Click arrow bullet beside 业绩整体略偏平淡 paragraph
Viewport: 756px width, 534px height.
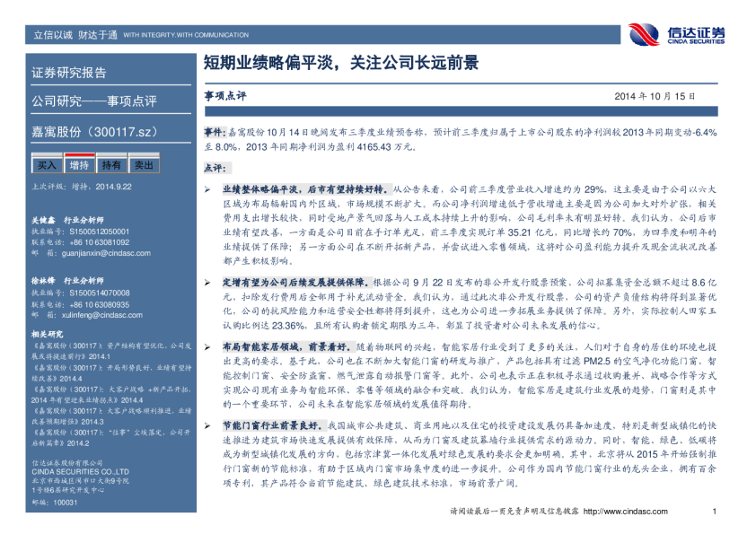pos(207,191)
